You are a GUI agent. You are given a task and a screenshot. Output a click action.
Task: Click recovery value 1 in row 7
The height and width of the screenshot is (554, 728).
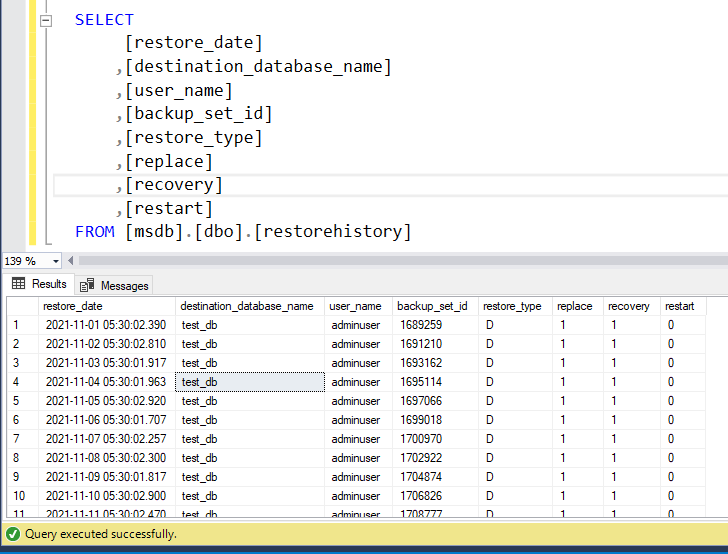(x=631, y=439)
